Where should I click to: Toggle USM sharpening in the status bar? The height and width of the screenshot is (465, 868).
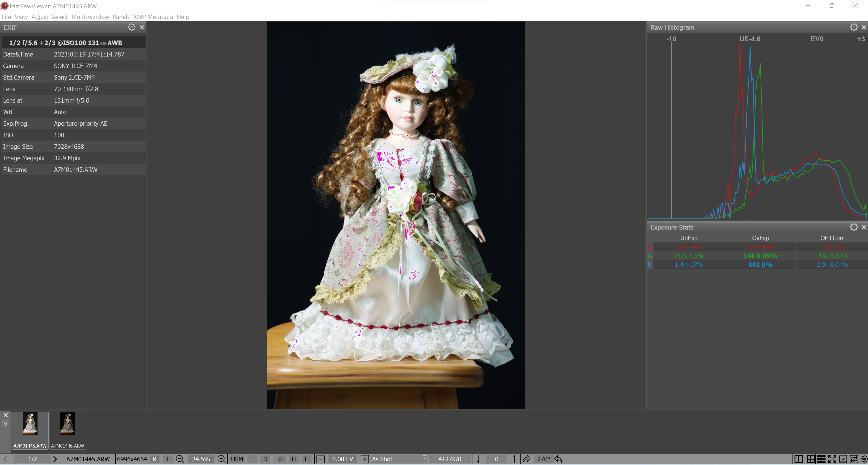[237, 459]
